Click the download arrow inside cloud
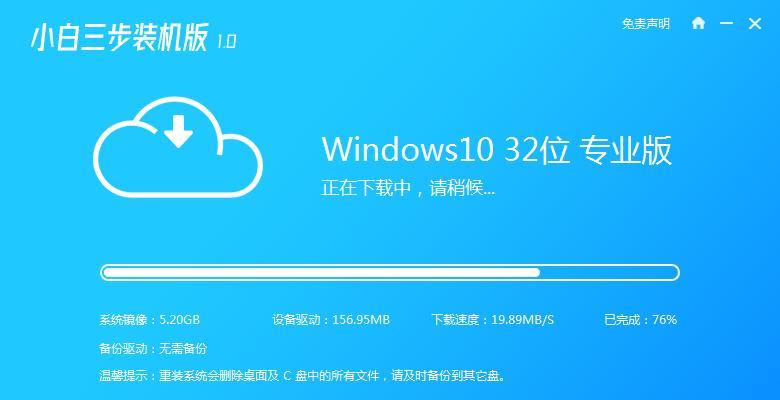The height and width of the screenshot is (400, 780). tap(178, 131)
